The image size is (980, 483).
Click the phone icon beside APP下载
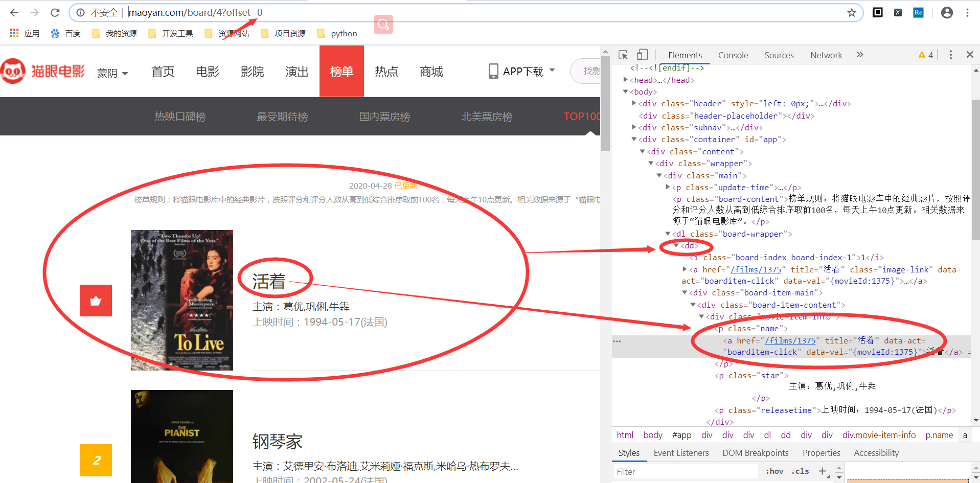493,71
